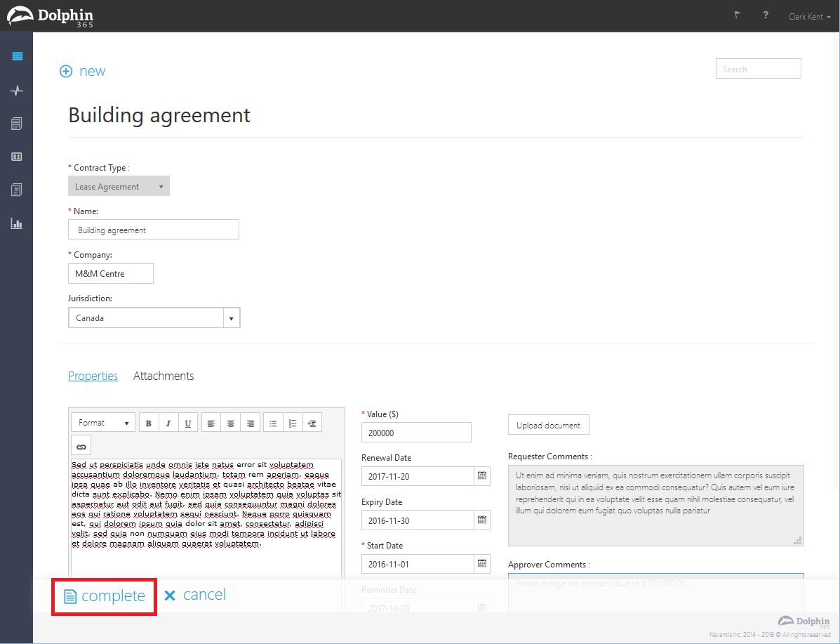Click the card-shaped sidebar icon

[17, 157]
